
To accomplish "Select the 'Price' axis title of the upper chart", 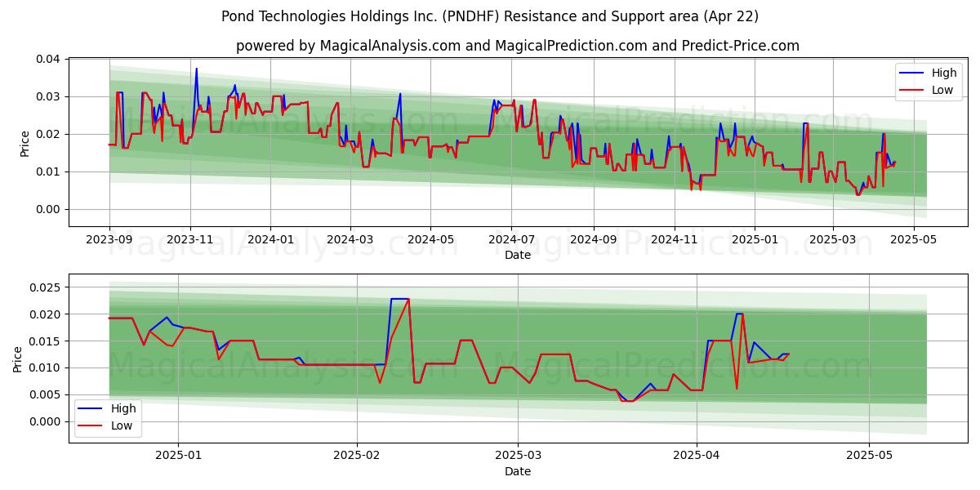I will 25,143.
